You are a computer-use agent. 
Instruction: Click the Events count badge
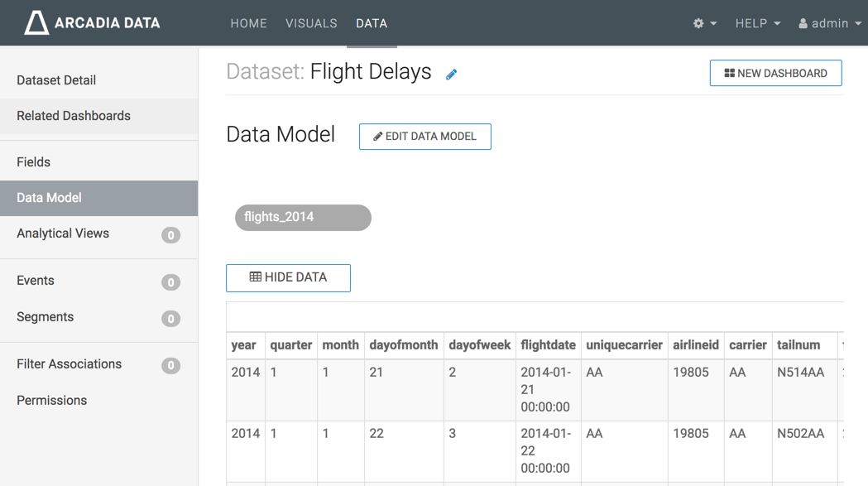coord(170,282)
